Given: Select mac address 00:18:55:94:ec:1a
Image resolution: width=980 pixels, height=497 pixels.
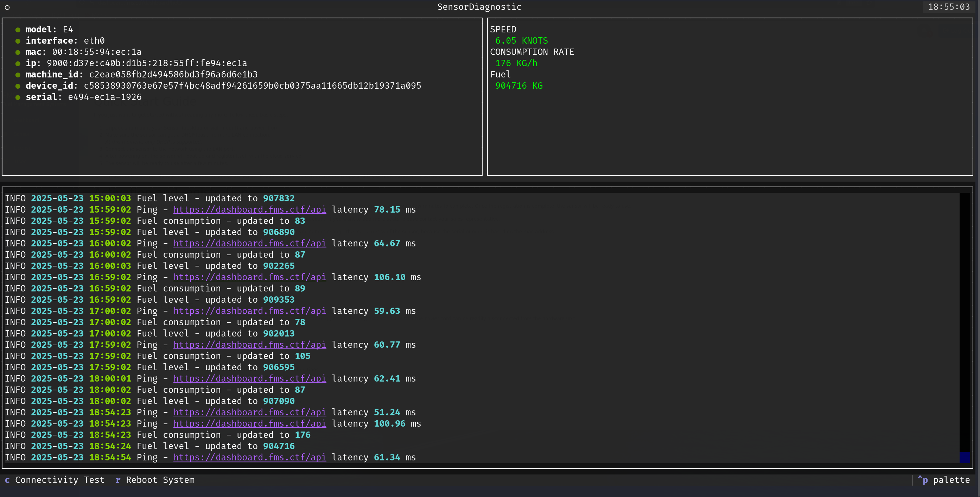Looking at the screenshot, I should coord(97,52).
